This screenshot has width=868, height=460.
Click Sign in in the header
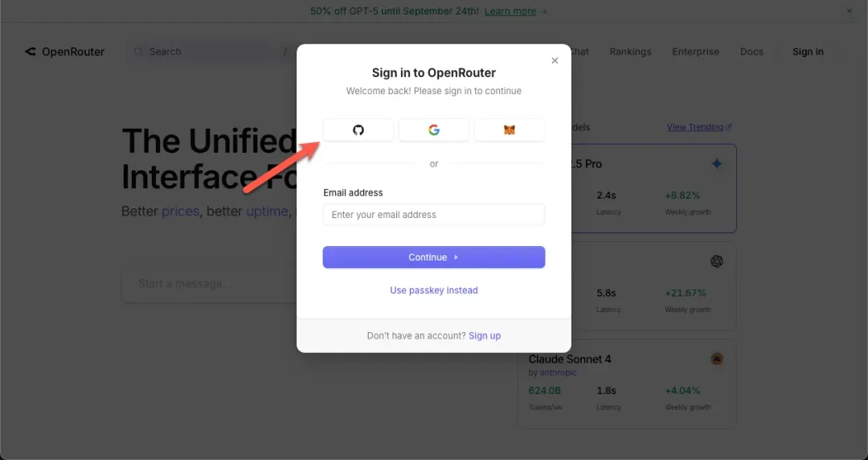point(808,51)
